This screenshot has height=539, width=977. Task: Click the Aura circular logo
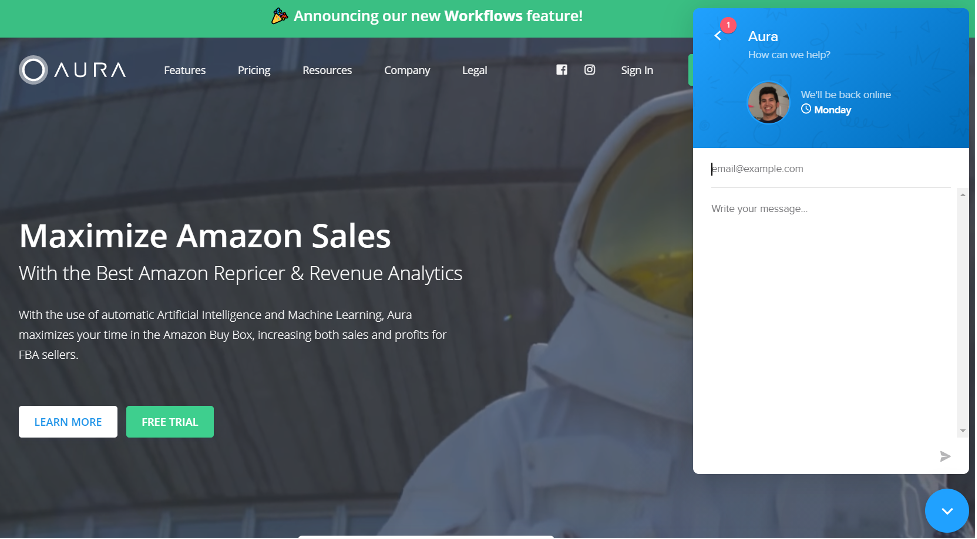33,70
